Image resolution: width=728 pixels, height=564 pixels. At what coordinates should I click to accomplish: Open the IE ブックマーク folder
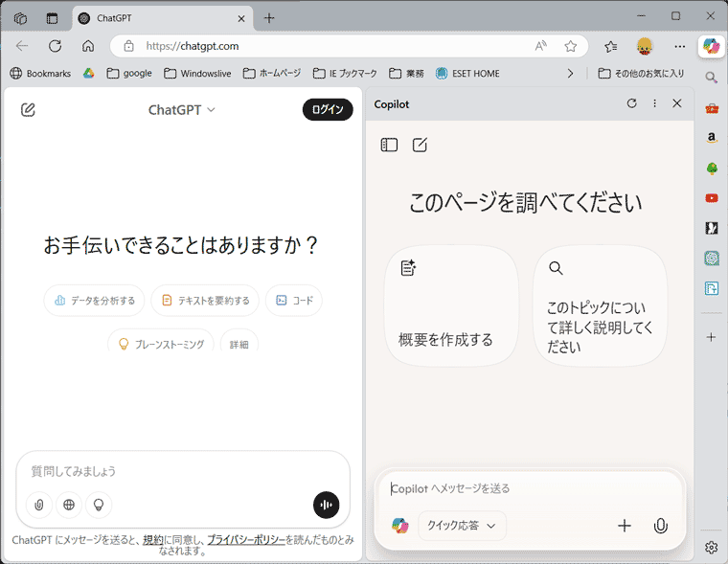(x=345, y=74)
